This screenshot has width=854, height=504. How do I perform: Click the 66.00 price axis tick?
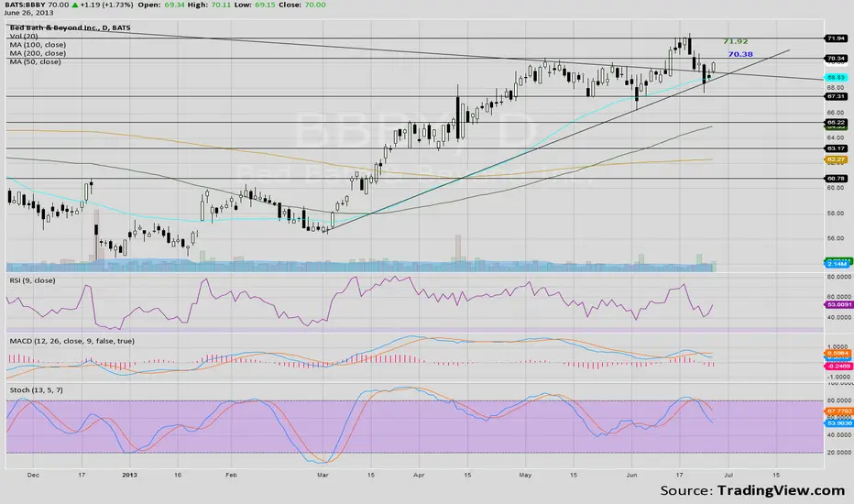click(x=836, y=112)
